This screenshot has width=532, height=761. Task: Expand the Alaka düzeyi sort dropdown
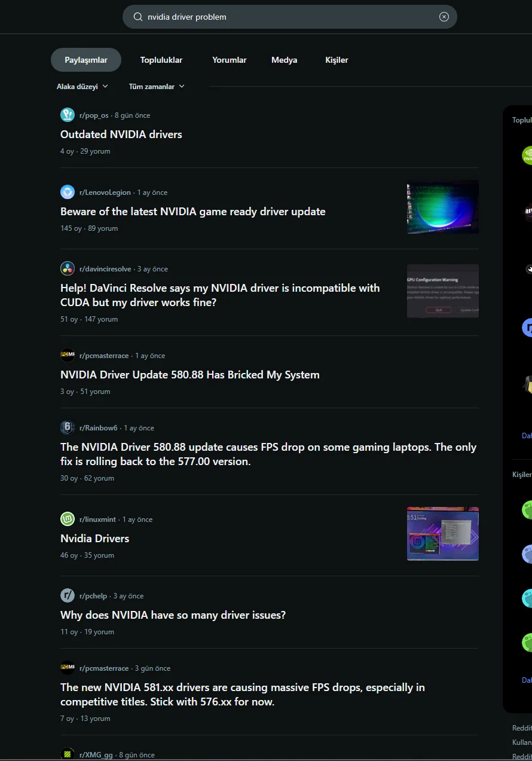click(x=82, y=87)
